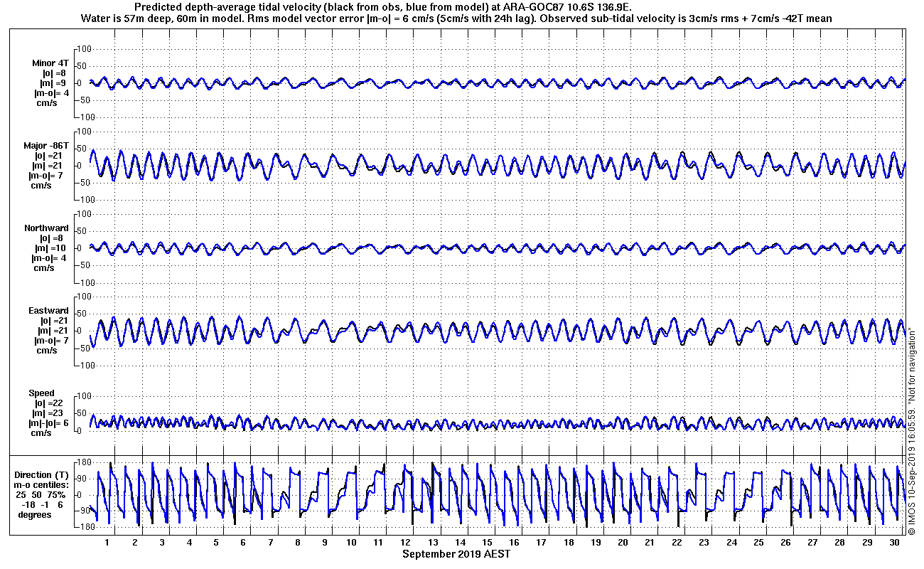
Task: Click the 'September 2019 AEST' axis title
Action: coord(456,554)
